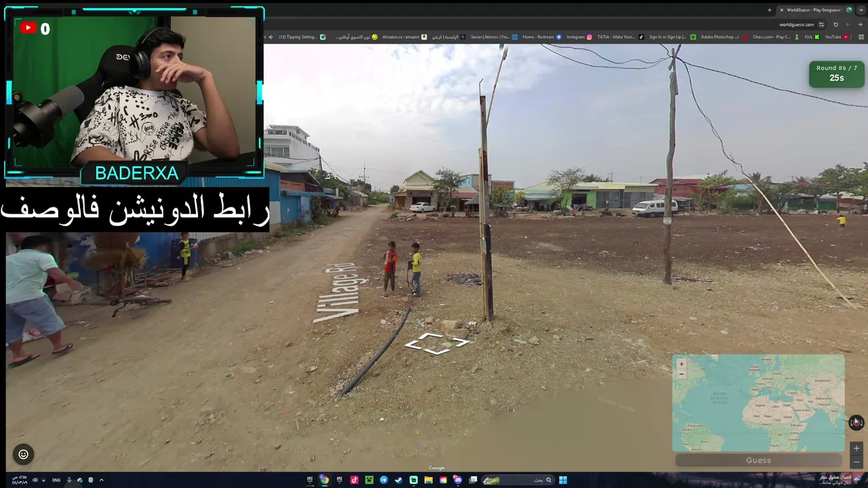Click the compass icon beside the map
This screenshot has width=868, height=488.
[x=856, y=422]
